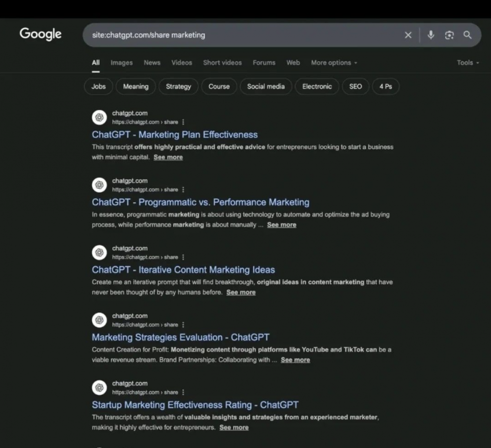Switch to News tab

[152, 63]
